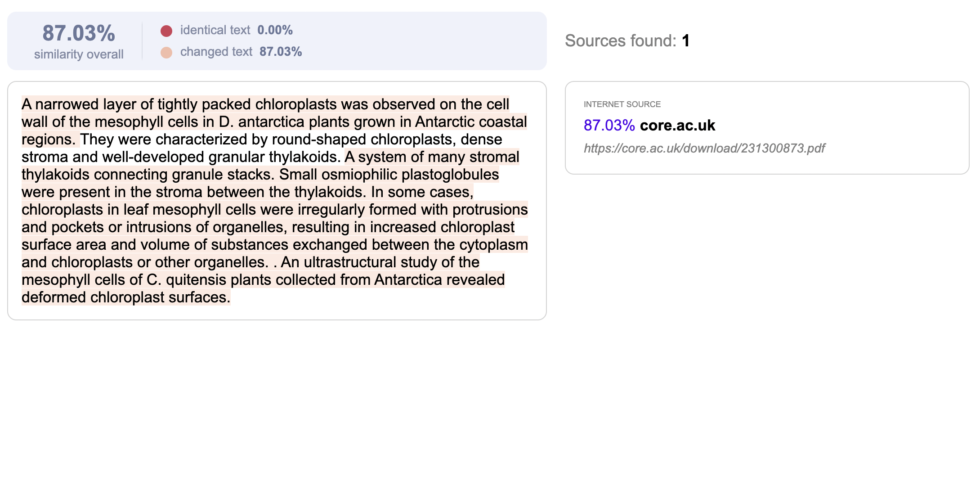The image size is (980, 481).
Task: Click highlighted text 'In some cases,'
Action: 422,192
